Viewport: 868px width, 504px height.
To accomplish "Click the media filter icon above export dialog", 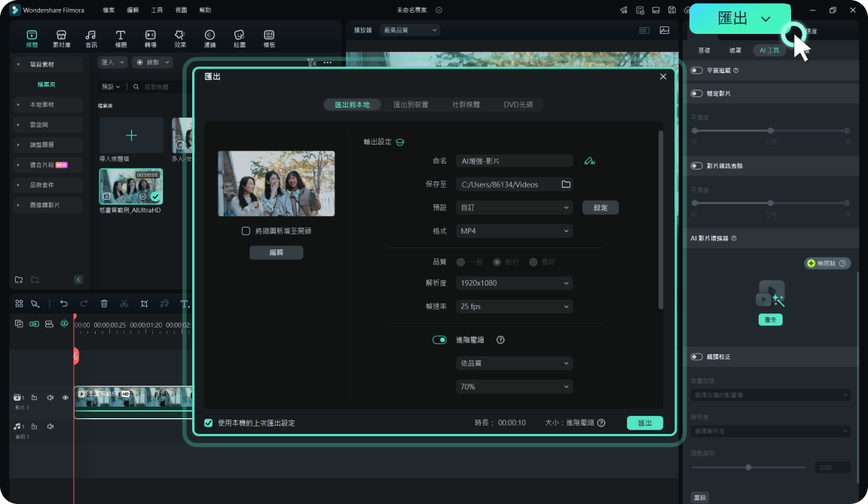I will (x=312, y=63).
